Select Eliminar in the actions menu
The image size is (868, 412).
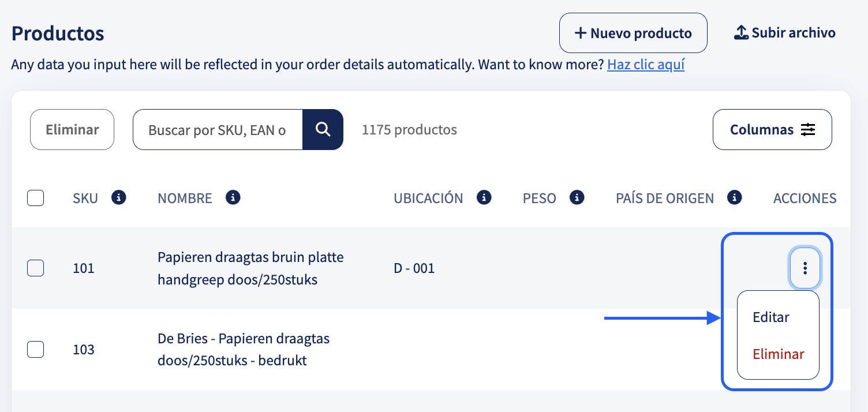click(778, 354)
